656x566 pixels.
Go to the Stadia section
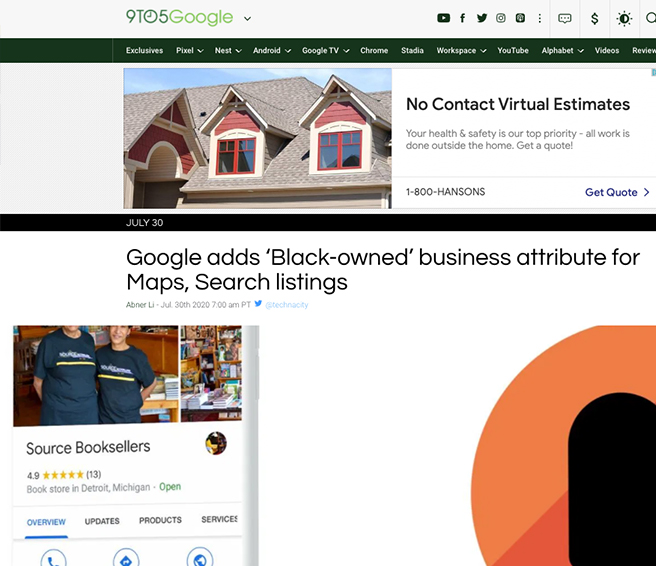point(412,51)
